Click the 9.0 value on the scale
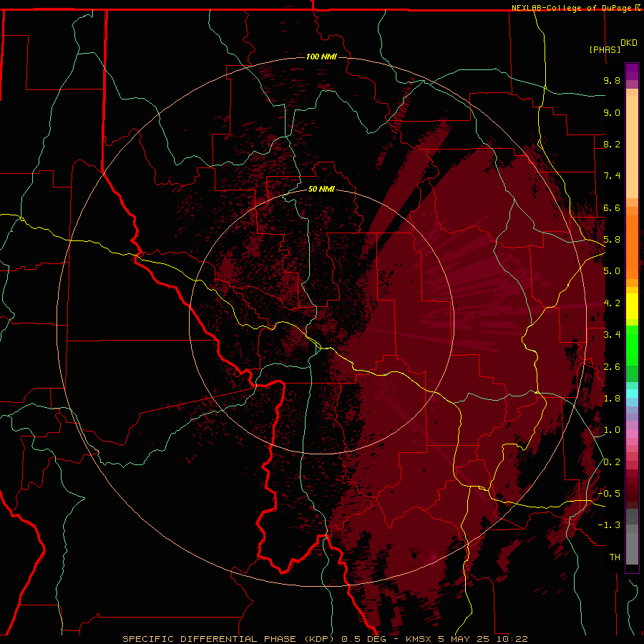 [612, 112]
